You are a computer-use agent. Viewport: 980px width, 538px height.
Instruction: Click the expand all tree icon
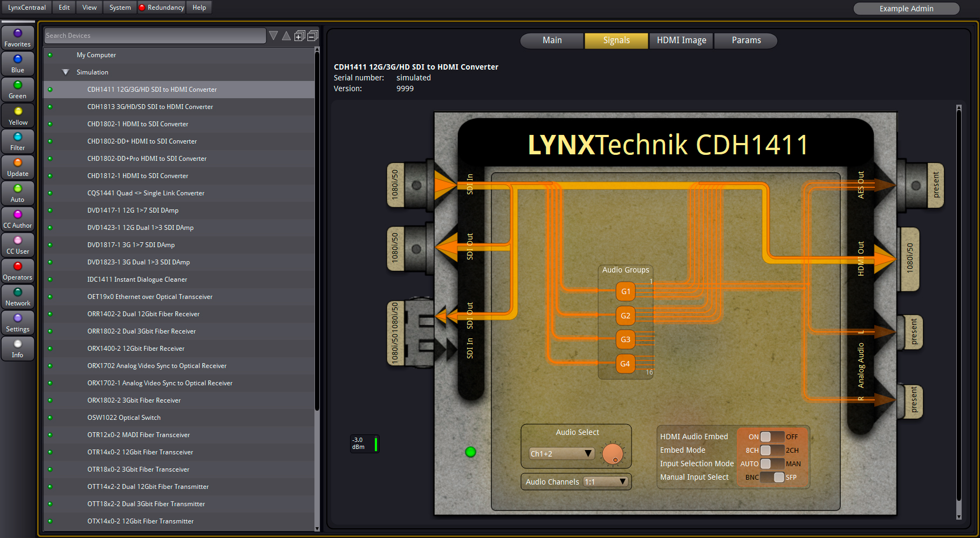click(300, 36)
